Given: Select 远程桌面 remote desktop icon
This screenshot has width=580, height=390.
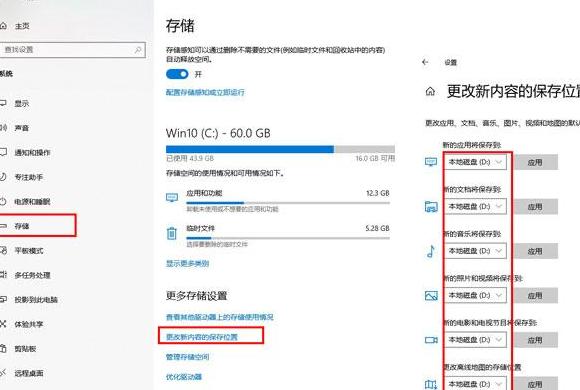Looking at the screenshot, I should (x=3, y=373).
